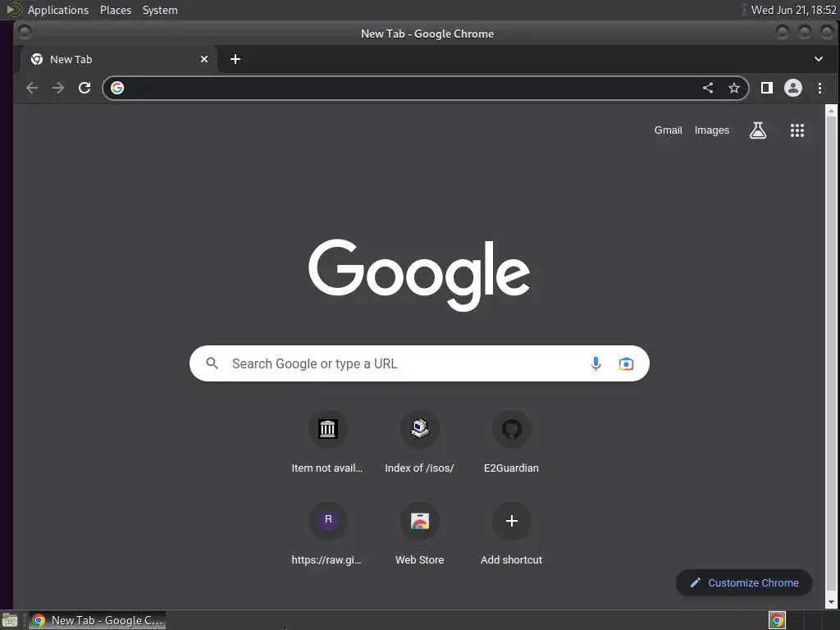
Task: Open the Google apps grid
Action: (x=797, y=130)
